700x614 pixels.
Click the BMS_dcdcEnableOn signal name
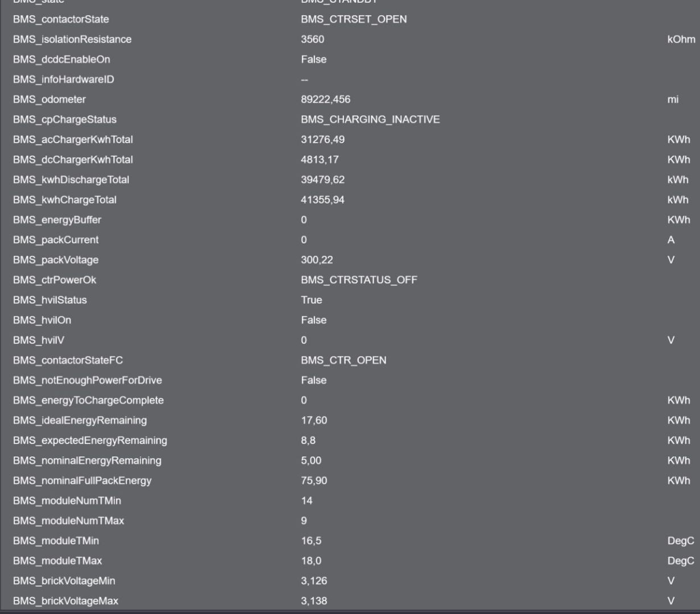[61, 59]
